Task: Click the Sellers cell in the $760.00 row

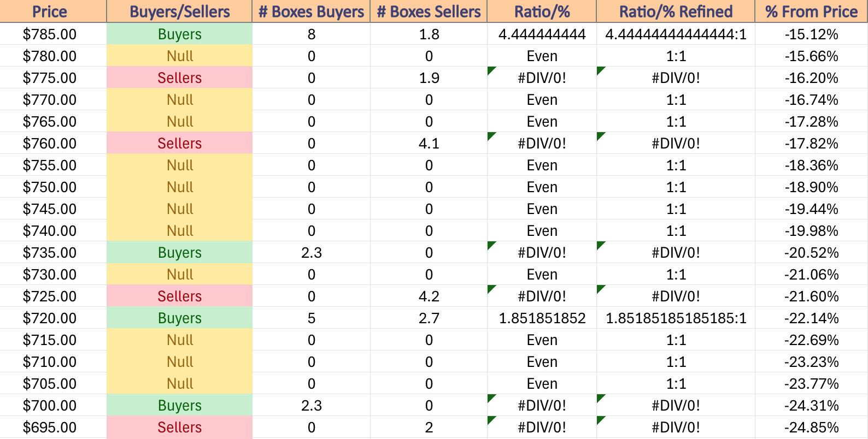Action: (x=179, y=143)
